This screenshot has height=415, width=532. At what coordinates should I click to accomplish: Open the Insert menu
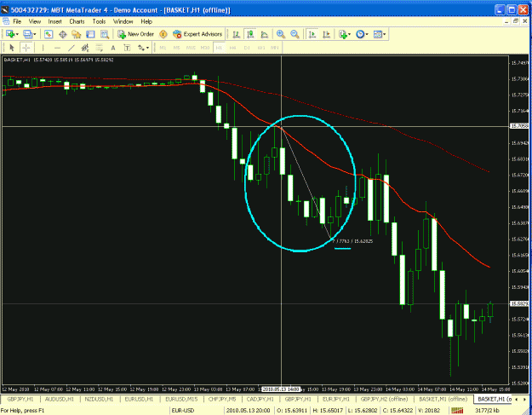54,21
